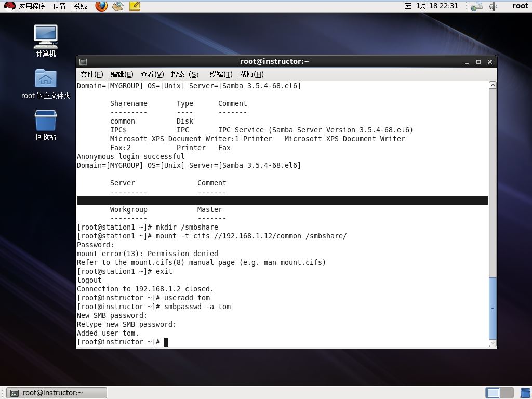
Task: Click 'Connection to 192.168.1.2 closed.' line
Action: pyautogui.click(x=145, y=289)
